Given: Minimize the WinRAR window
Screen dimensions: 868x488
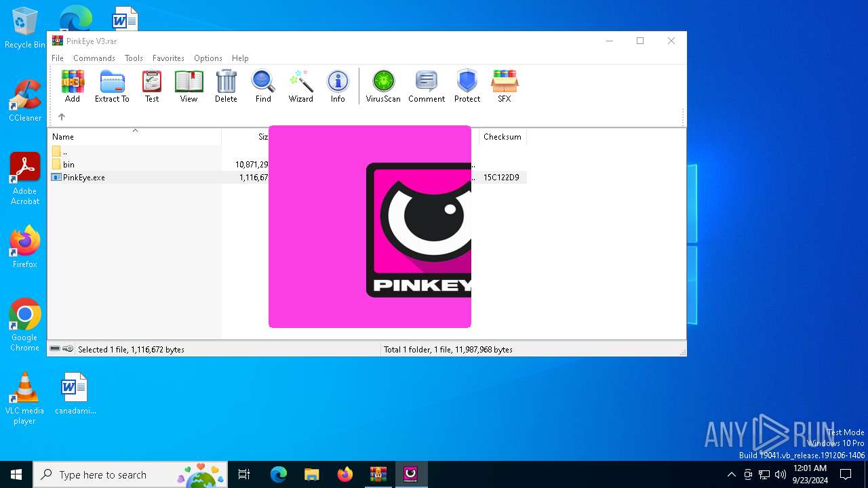Looking at the screenshot, I should click(x=609, y=41).
